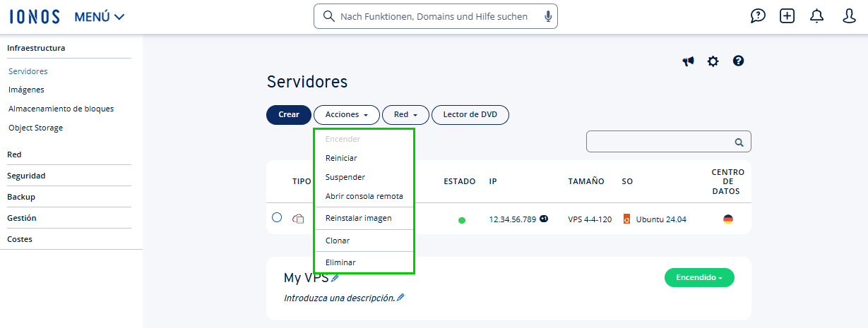Image resolution: width=868 pixels, height=328 pixels.
Task: Click the server list search magnifier icon
Action: 739,142
